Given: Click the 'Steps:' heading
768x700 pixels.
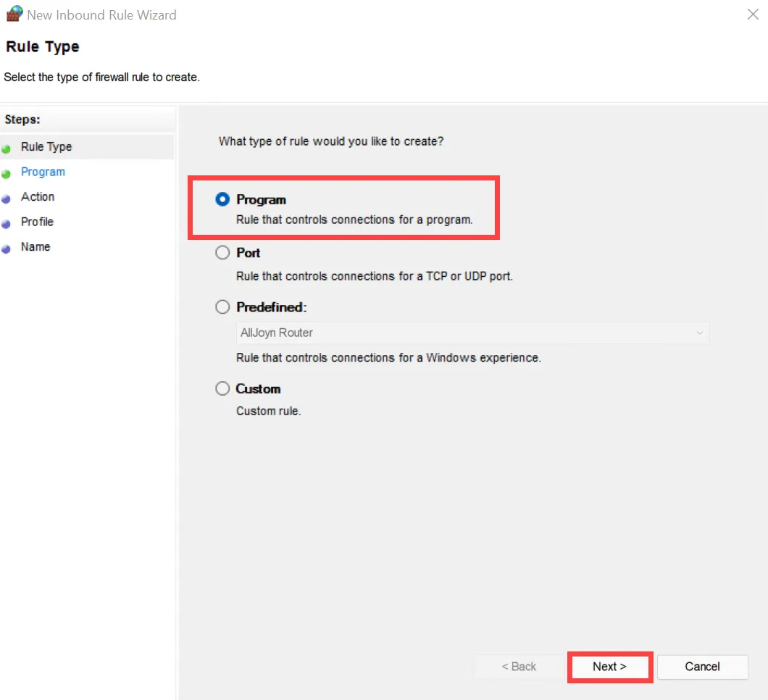Looking at the screenshot, I should point(22,120).
